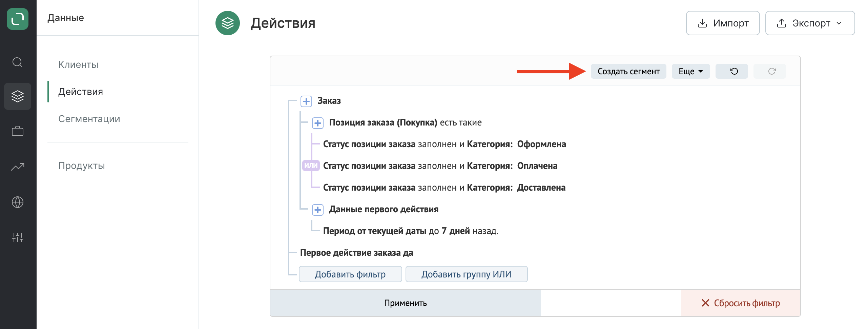This screenshot has width=868, height=329.
Task: Click the green Действия header icon
Action: 228,23
